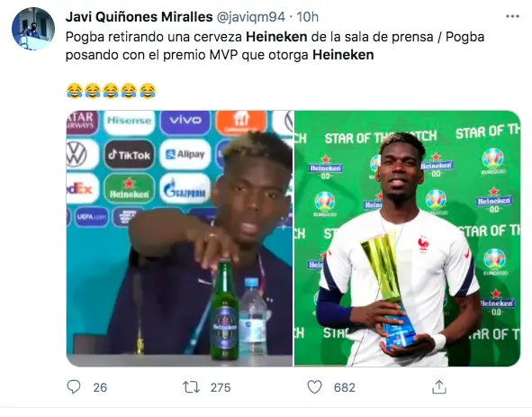Open the @javiqm94 handle link
Image resolution: width=532 pixels, height=417 pixels.
[x=251, y=17]
